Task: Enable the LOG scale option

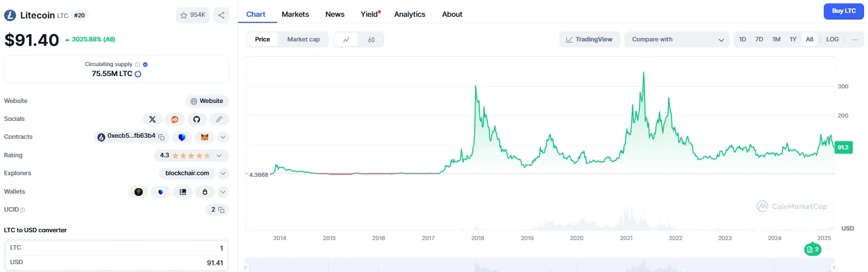Action: [x=832, y=40]
